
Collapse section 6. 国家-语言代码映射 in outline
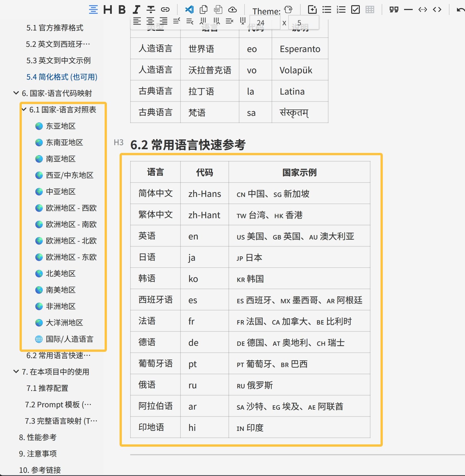(16, 93)
